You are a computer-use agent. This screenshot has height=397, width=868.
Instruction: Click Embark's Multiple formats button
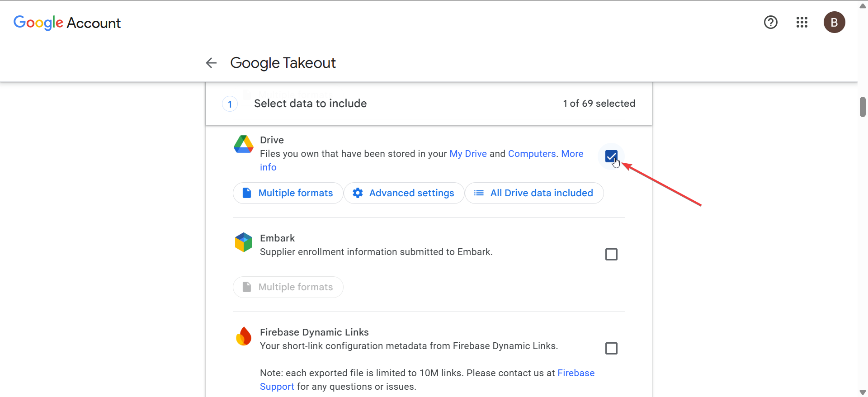pyautogui.click(x=288, y=287)
